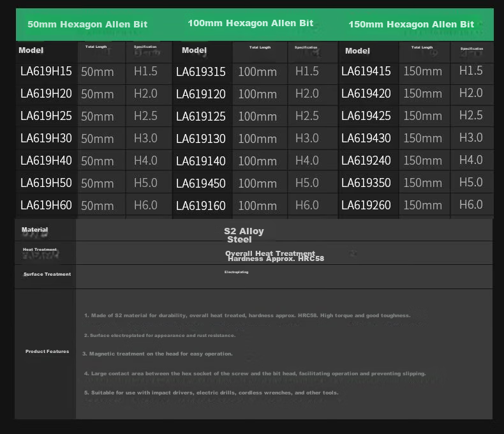Select model LA619240
This screenshot has width=504, height=434.
coord(366,160)
